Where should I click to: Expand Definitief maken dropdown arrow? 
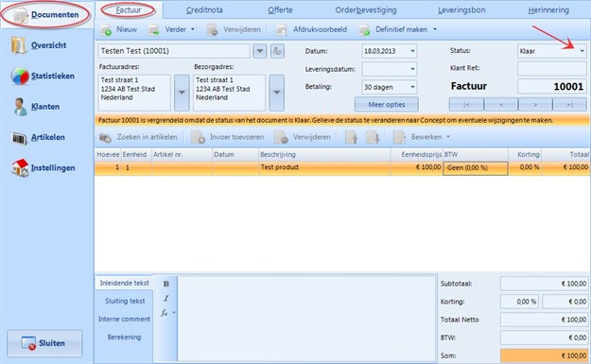coord(435,29)
